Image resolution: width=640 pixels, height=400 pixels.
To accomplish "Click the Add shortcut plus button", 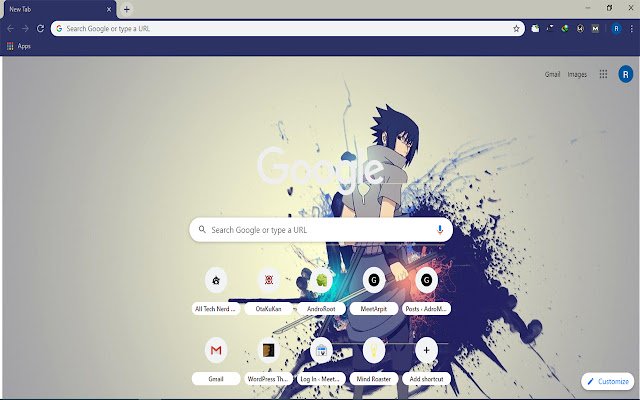I will 426,350.
